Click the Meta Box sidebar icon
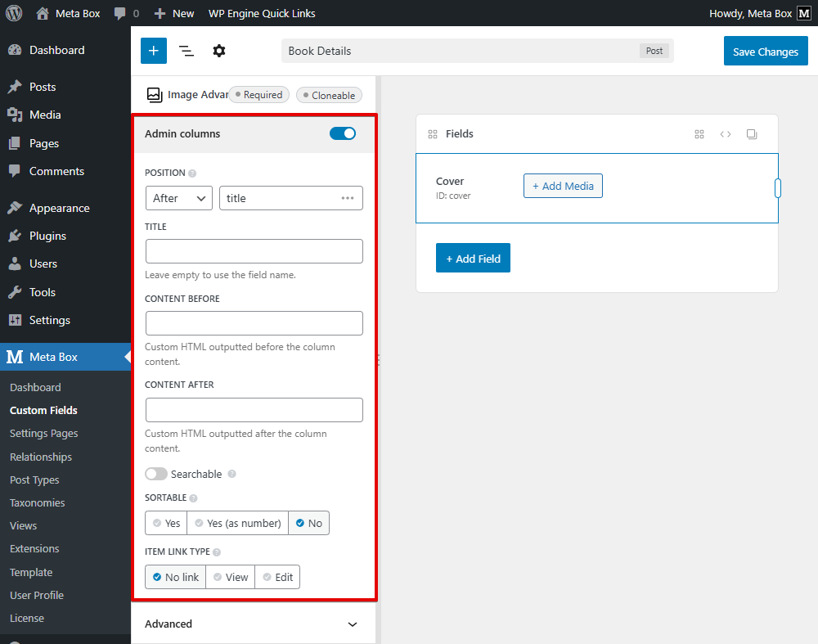This screenshot has height=644, width=818. pos(14,357)
